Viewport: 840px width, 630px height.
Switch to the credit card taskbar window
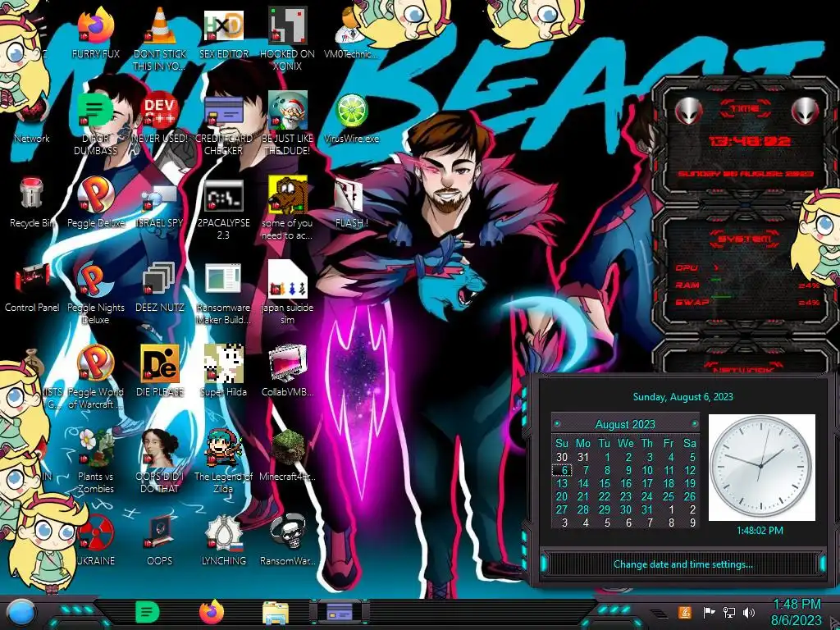(340, 612)
